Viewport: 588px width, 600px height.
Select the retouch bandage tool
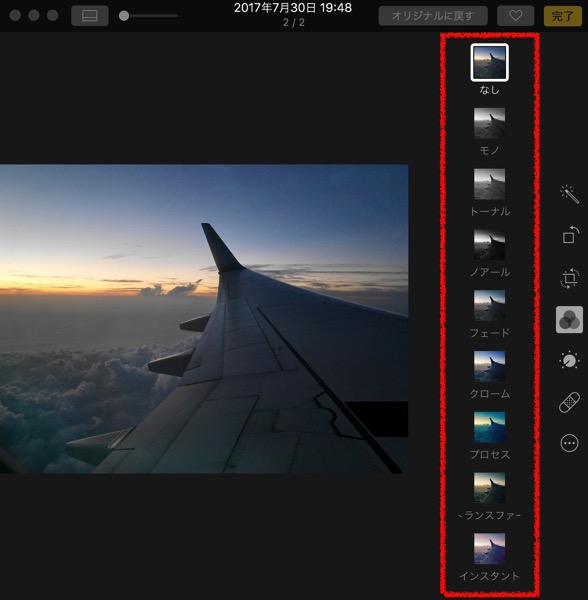(569, 402)
